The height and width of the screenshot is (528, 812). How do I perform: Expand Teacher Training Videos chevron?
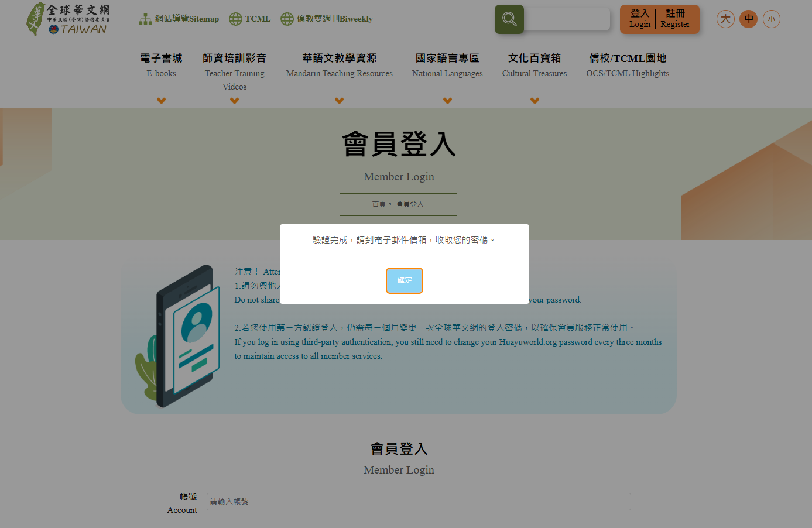[x=234, y=101]
